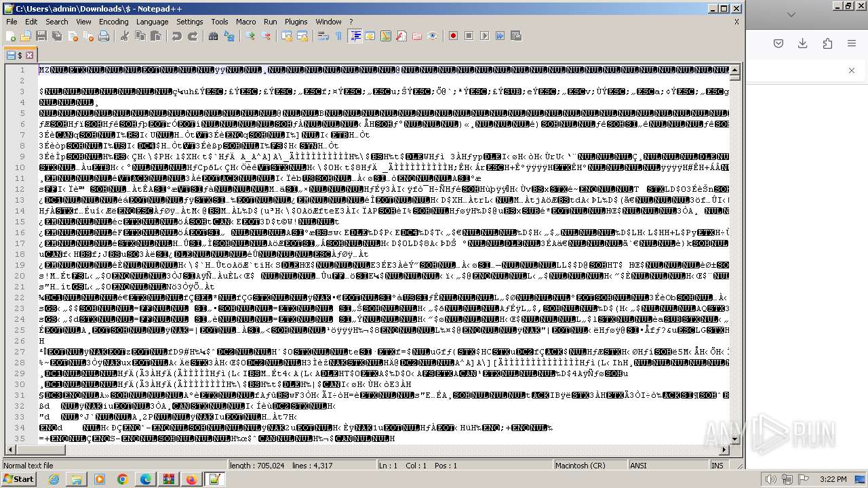The image size is (868, 488).
Task: Run macro multiple times
Action: [x=500, y=36]
